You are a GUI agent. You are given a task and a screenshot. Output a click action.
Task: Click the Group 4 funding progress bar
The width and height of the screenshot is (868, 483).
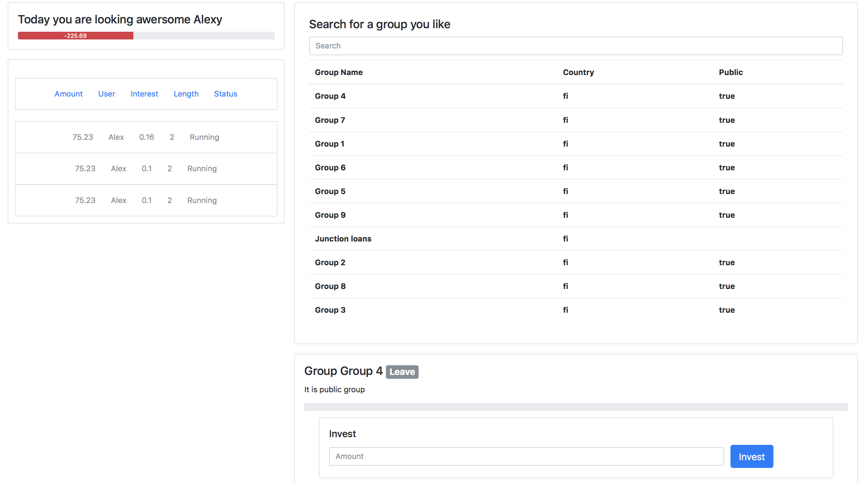point(576,407)
